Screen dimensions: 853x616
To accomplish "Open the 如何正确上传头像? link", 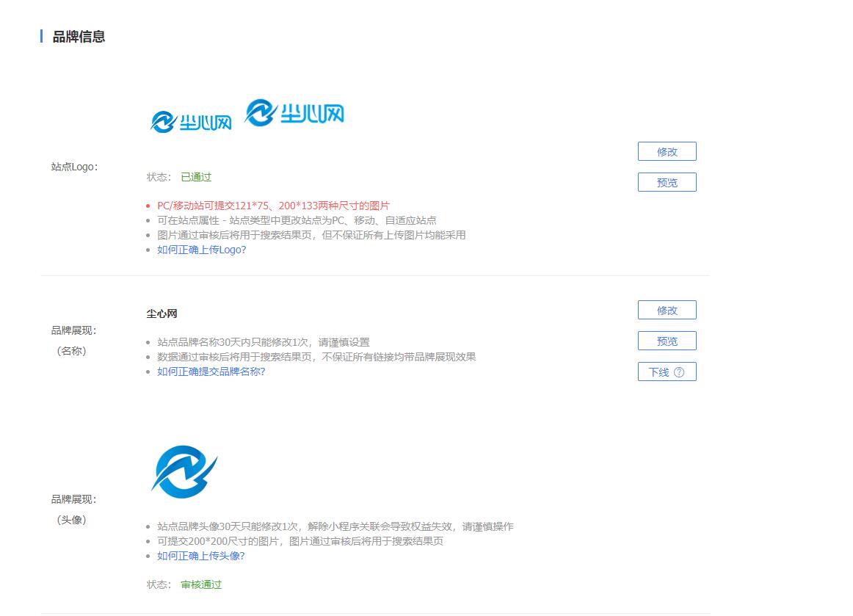I will pos(200,556).
